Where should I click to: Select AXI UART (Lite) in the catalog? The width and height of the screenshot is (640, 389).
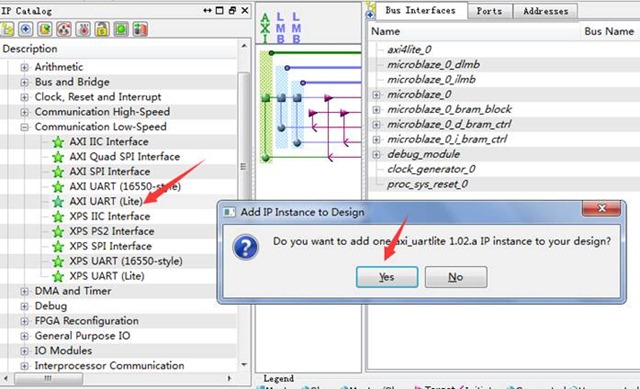(106, 201)
